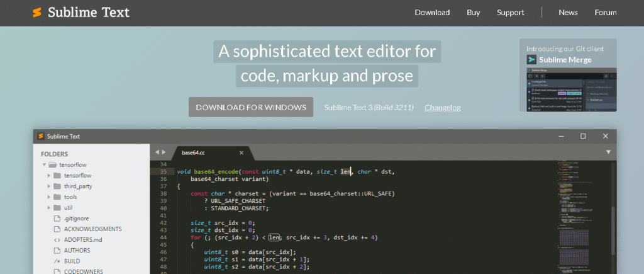Select the tools folder icon
Screen dimensions: 644x274
pos(57,197)
